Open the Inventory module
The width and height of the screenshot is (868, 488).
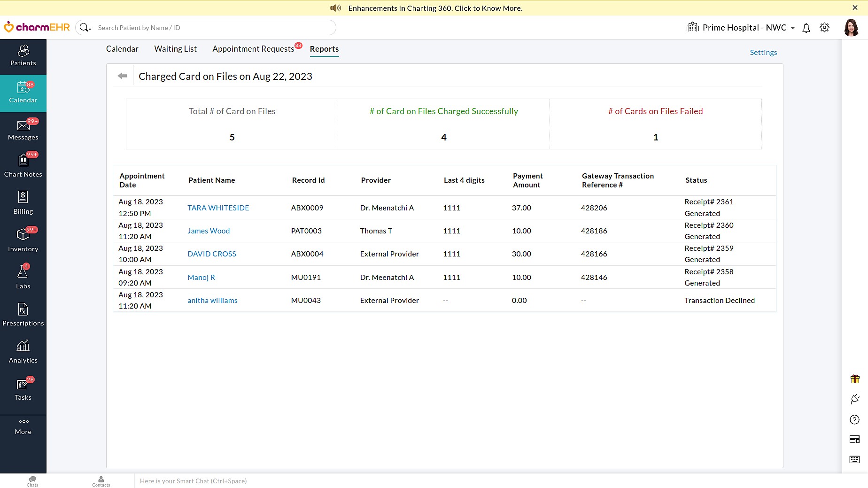click(23, 240)
